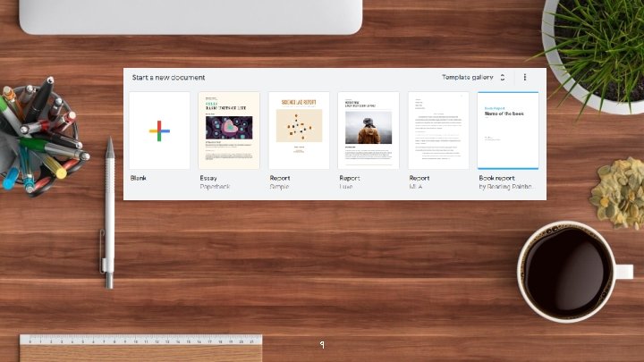Click the 'Book report' label
Screen dimensions: 644x362
496,178
